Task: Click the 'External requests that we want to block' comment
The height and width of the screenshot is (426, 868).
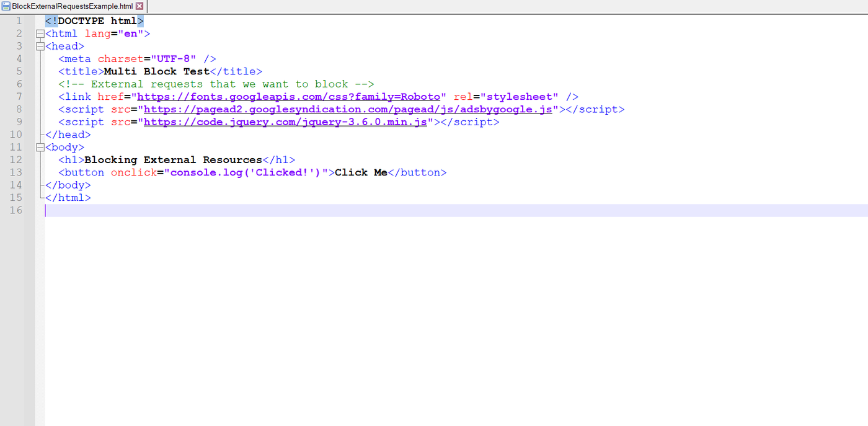Action: (216, 84)
